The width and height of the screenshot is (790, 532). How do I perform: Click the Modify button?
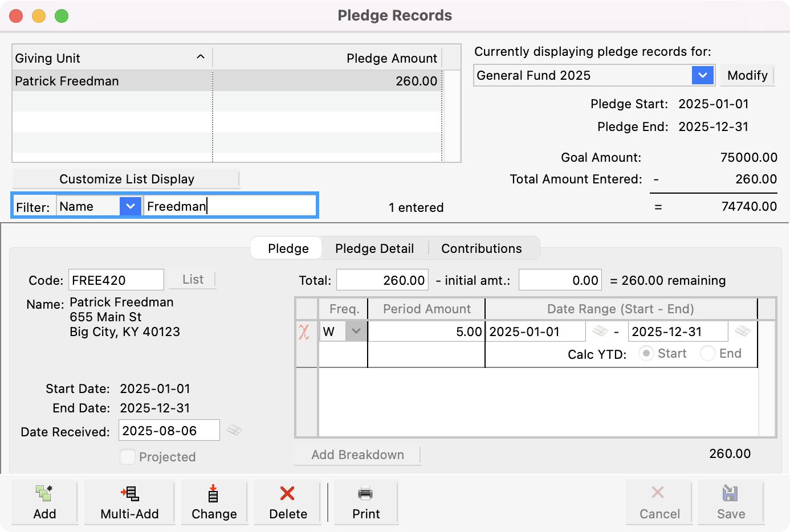(747, 75)
